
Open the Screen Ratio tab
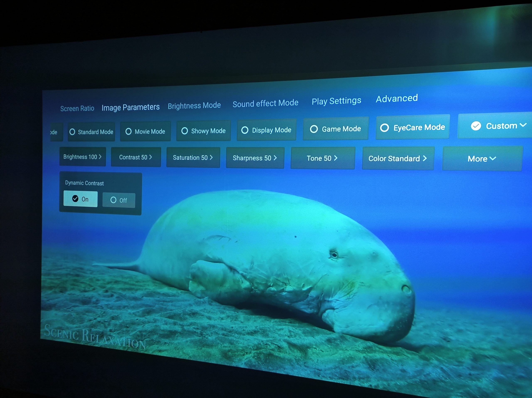tap(77, 109)
